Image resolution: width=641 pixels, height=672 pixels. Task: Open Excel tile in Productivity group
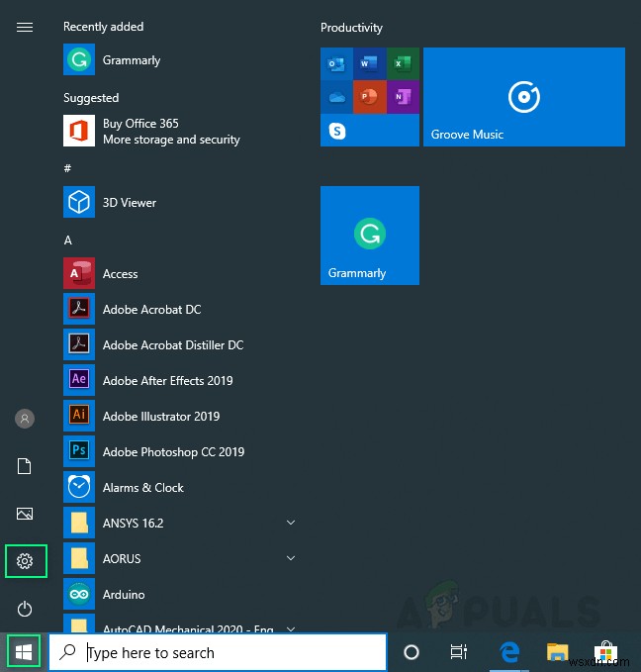(x=403, y=64)
